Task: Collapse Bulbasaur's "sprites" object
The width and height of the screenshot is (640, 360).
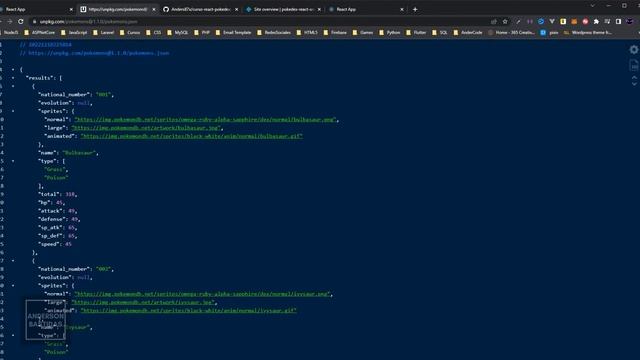Action: pyautogui.click(x=13, y=111)
